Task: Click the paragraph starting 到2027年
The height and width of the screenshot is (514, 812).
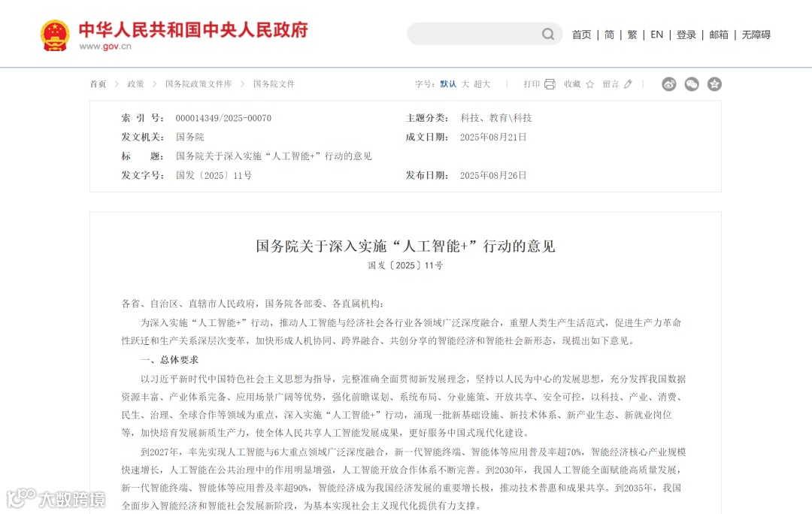Action: (404, 479)
